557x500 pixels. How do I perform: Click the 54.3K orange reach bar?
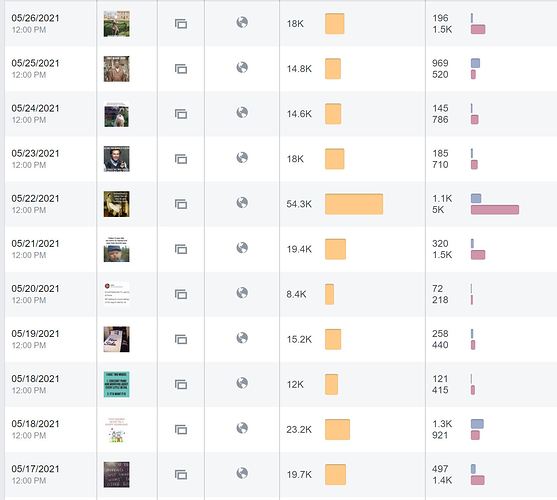(354, 204)
